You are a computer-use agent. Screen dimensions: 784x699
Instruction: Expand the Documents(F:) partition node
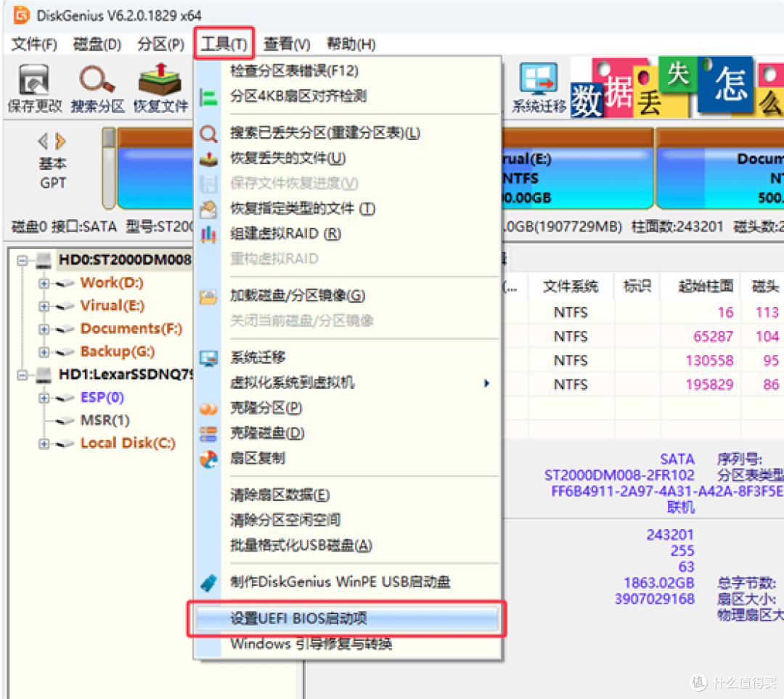(x=44, y=329)
